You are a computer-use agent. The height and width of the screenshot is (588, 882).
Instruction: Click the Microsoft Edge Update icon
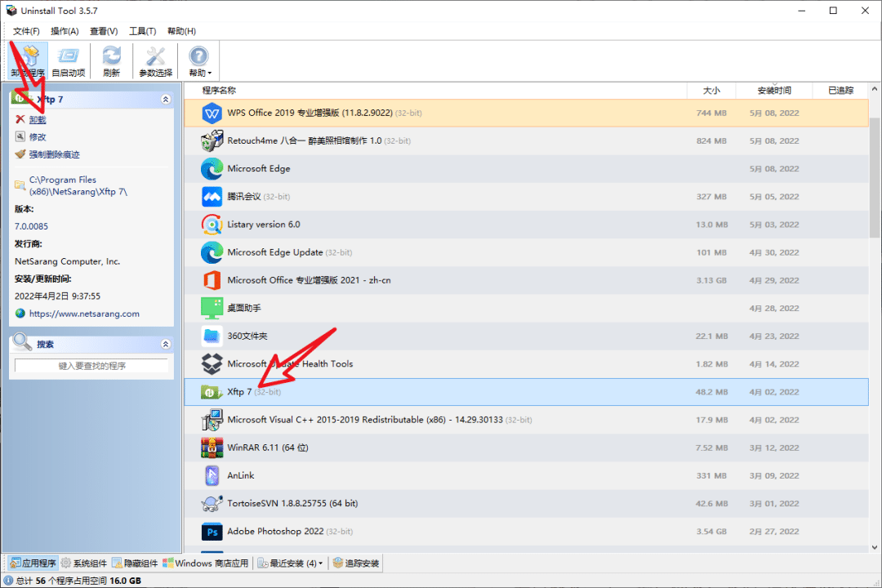[x=212, y=252]
